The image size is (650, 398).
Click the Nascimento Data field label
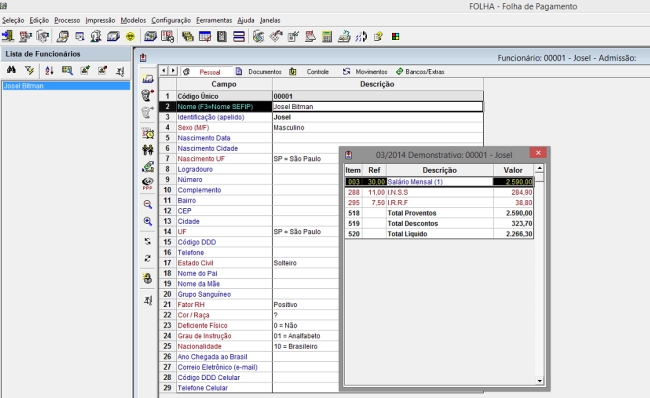pos(204,138)
